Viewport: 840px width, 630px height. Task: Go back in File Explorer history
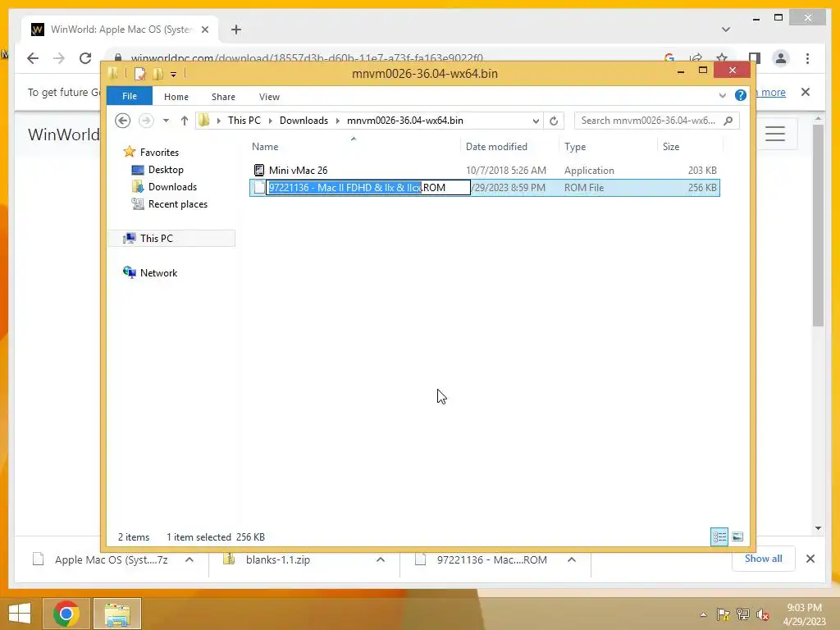pos(123,121)
